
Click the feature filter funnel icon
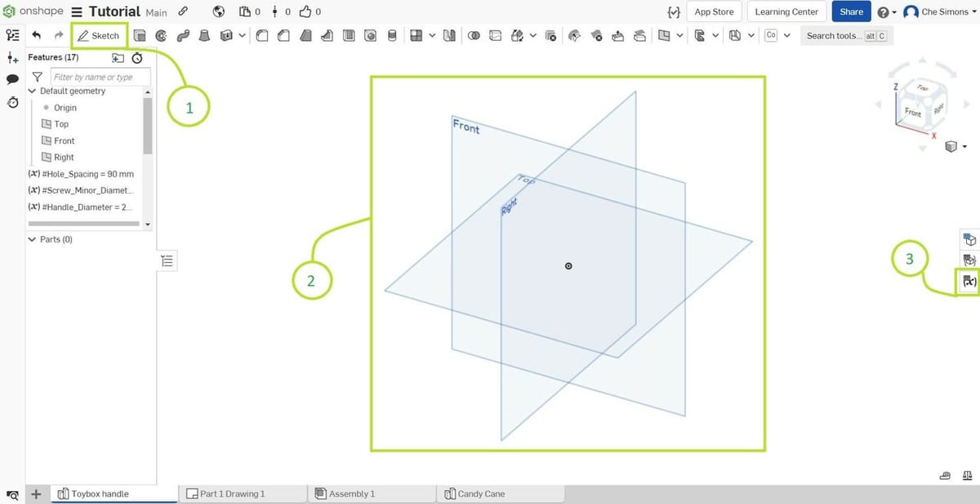[x=37, y=77]
